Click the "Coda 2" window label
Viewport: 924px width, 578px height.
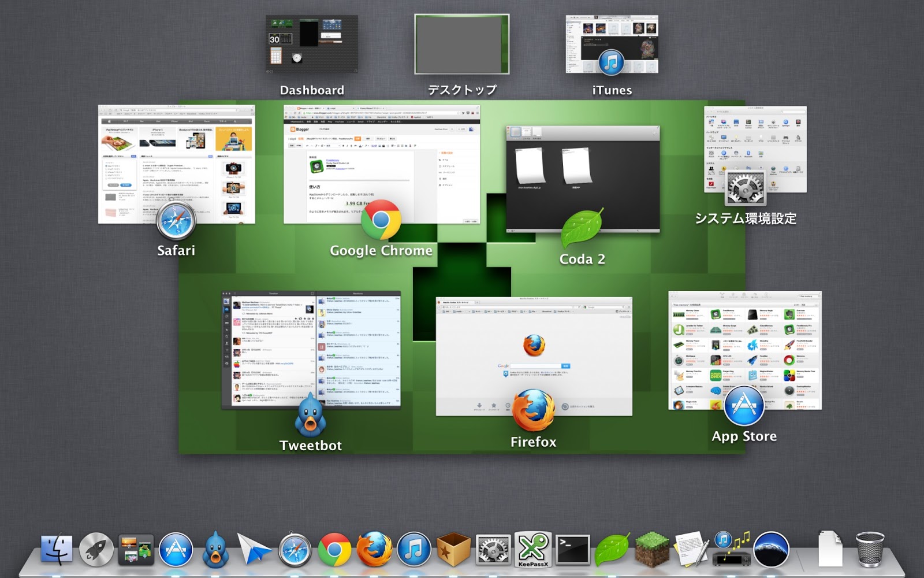tap(582, 259)
